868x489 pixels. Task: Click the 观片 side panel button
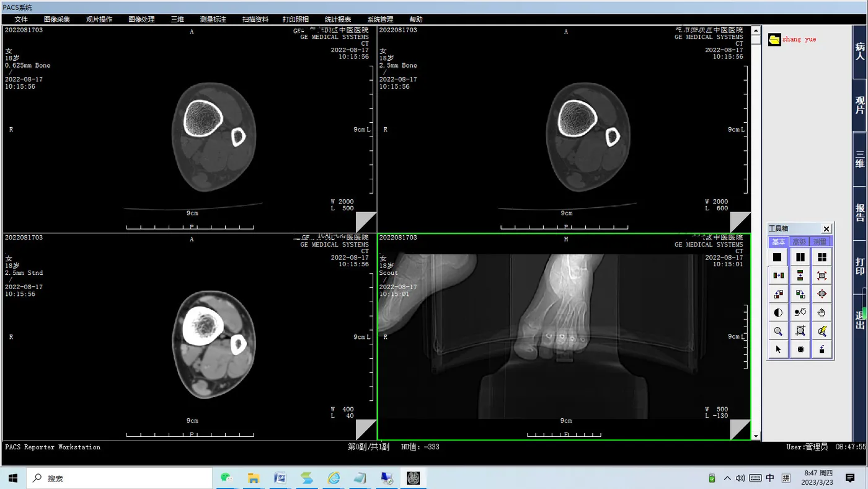[x=860, y=105]
